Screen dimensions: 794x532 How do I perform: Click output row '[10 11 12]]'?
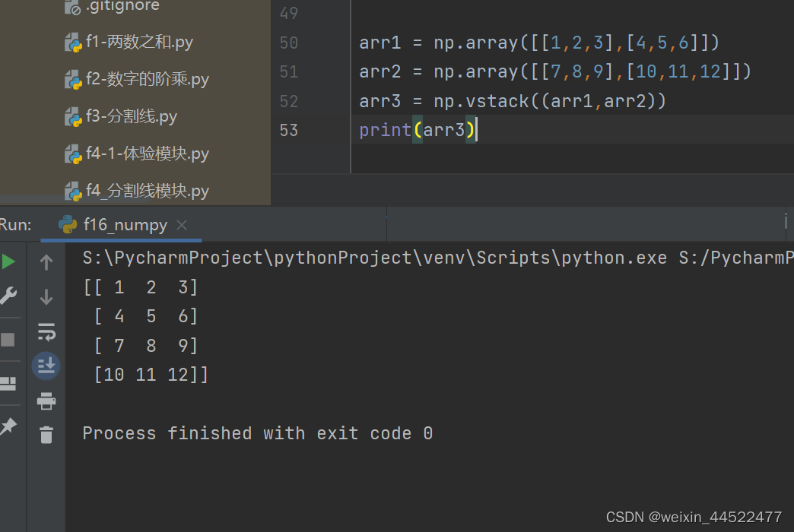(151, 375)
